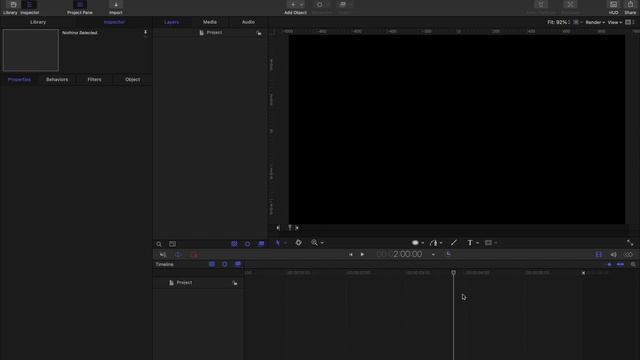Toggle the behaviors display button in Layers pane
The height and width of the screenshot is (360, 640).
247,244
